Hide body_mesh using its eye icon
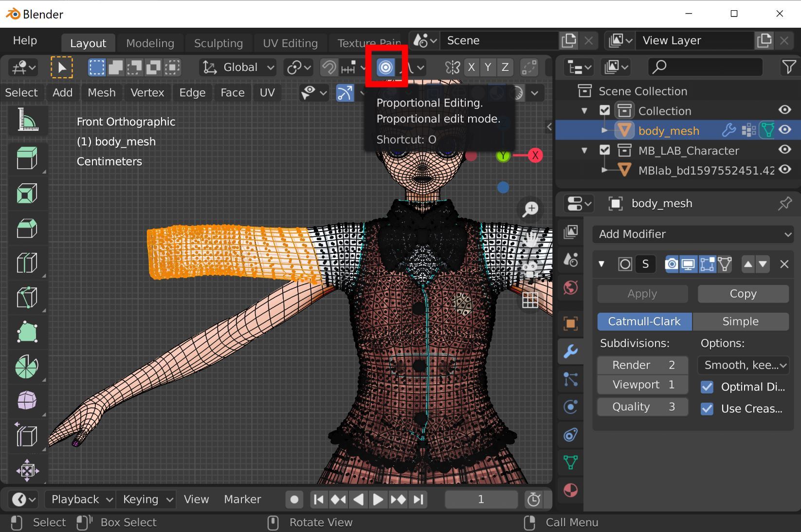Viewport: 801px width, 532px height. point(784,130)
